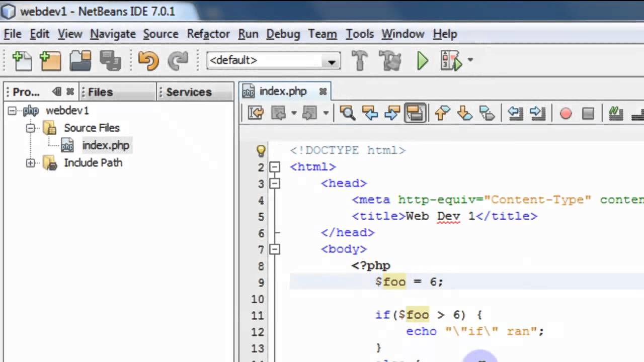644x362 pixels.
Task: Click the Undo arrow
Action: (x=148, y=61)
